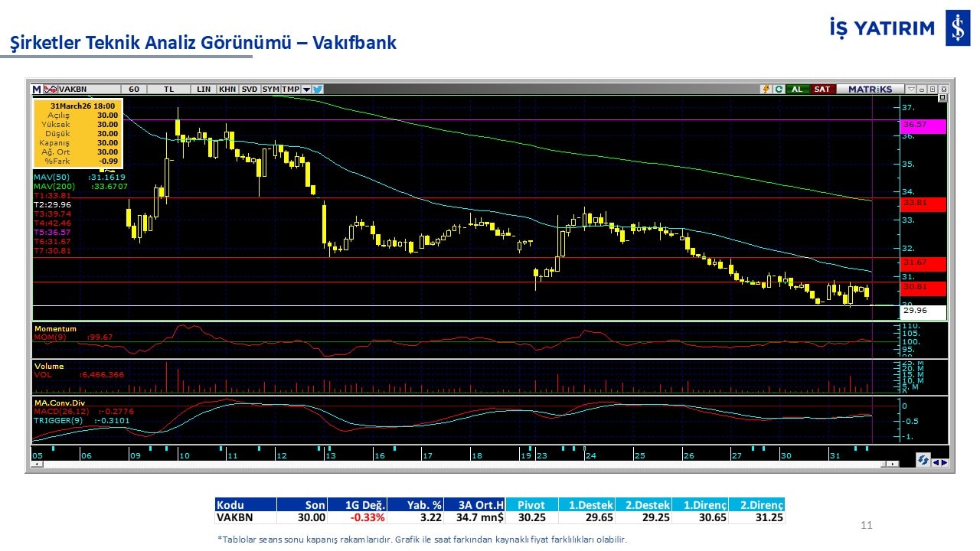Open SYM menu item
This screenshot has height=551, width=980.
[271, 89]
